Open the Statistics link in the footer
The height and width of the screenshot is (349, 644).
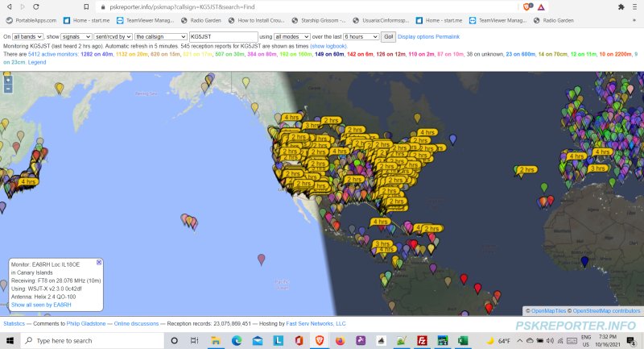[14, 323]
